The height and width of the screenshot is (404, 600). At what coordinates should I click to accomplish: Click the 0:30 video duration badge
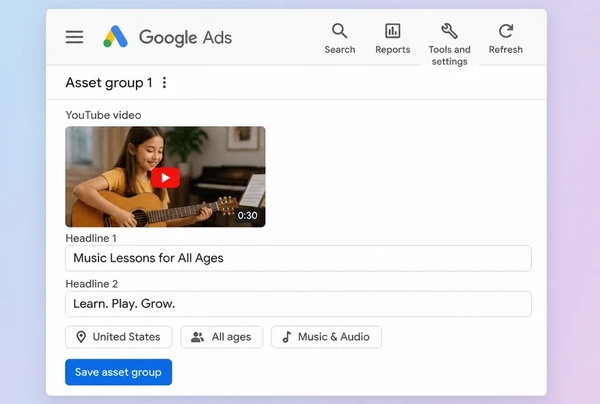pyautogui.click(x=247, y=215)
